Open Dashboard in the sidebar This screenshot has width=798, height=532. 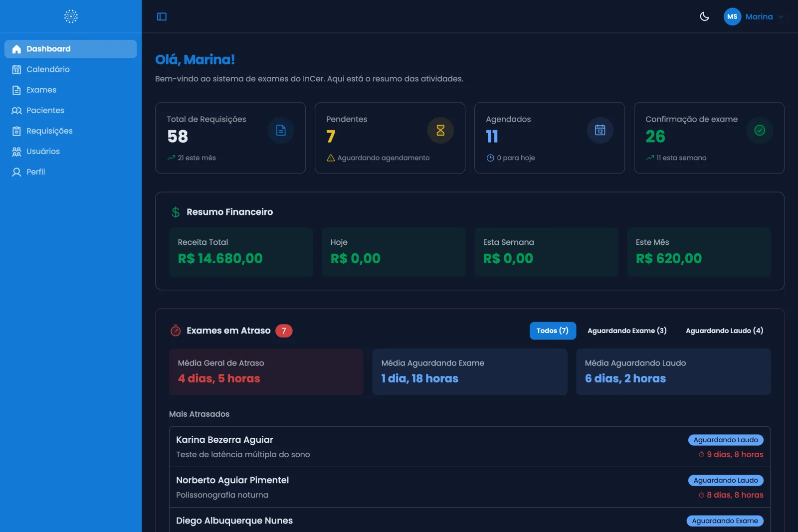tap(71, 49)
